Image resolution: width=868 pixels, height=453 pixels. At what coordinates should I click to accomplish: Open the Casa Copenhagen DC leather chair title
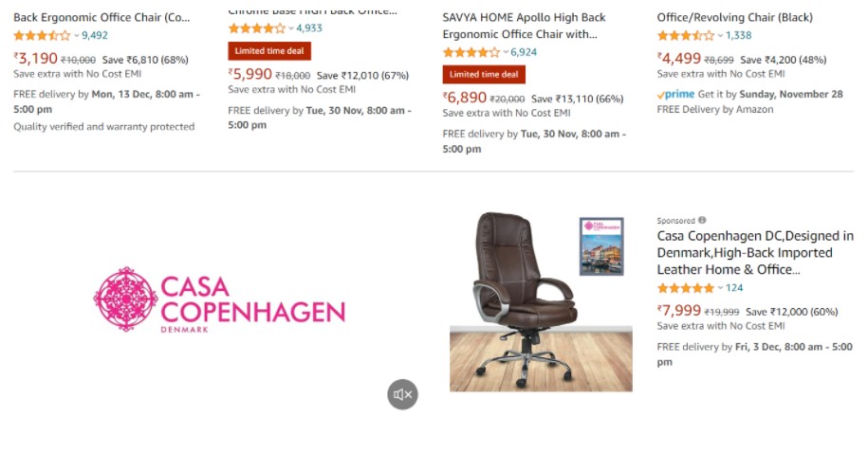click(755, 253)
